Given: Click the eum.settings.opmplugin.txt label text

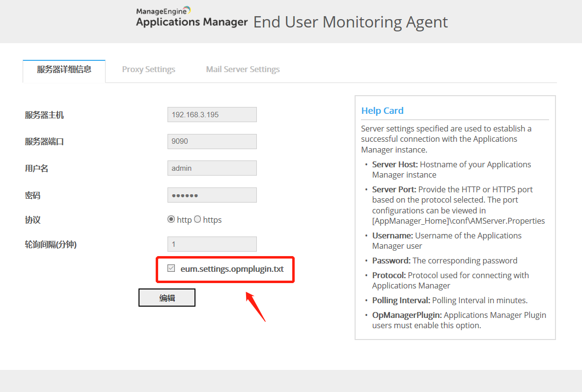Looking at the screenshot, I should (x=232, y=269).
